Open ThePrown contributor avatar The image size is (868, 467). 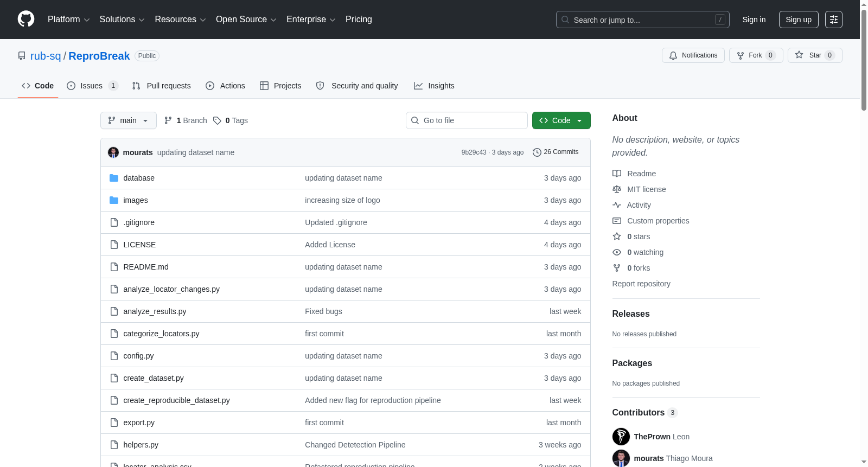tap(621, 437)
